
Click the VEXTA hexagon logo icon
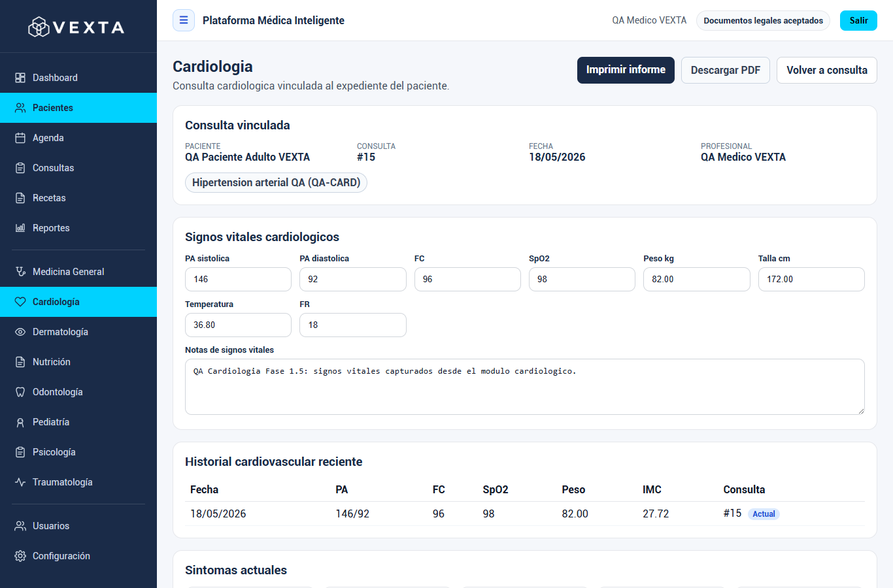pos(39,27)
